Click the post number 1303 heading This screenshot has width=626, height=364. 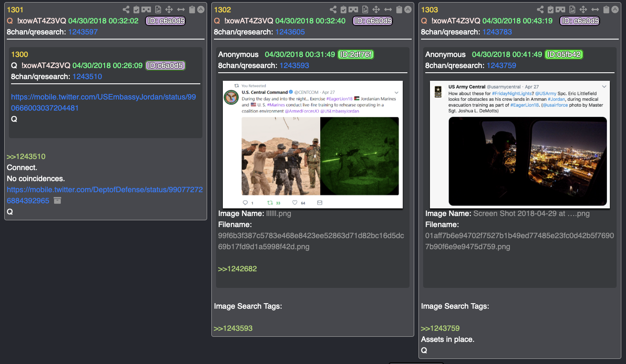pos(430,10)
